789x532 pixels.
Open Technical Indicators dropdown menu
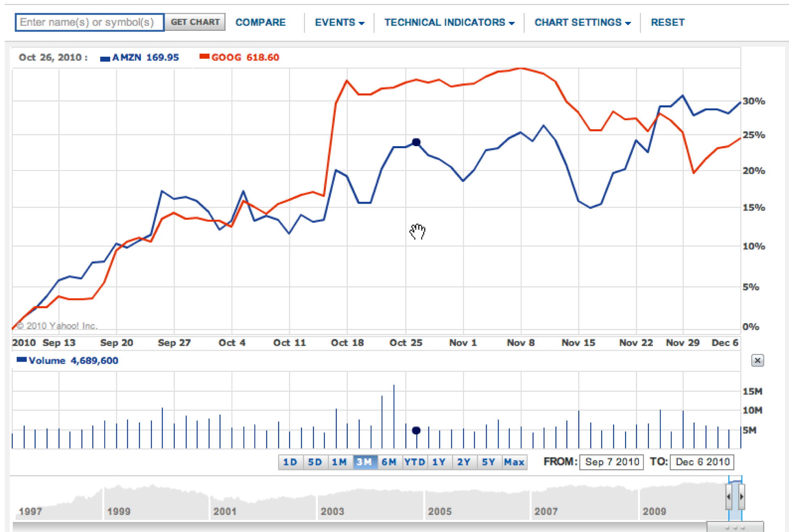click(449, 23)
